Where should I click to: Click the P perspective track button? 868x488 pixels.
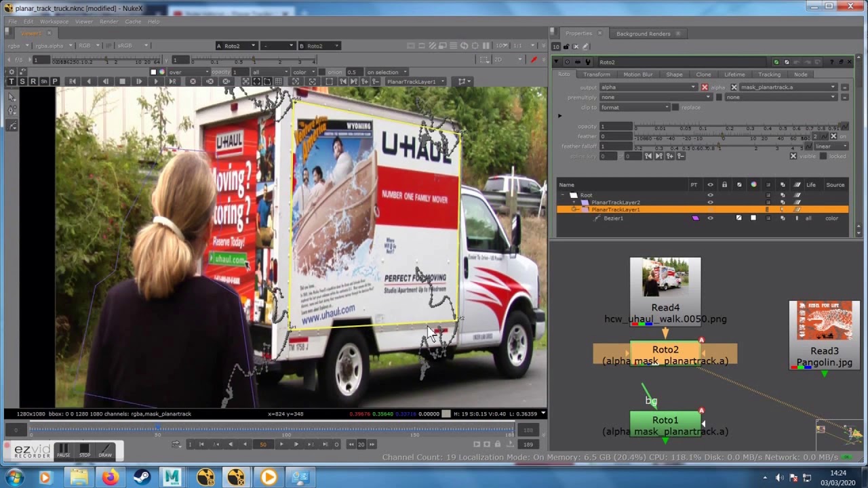(x=55, y=81)
